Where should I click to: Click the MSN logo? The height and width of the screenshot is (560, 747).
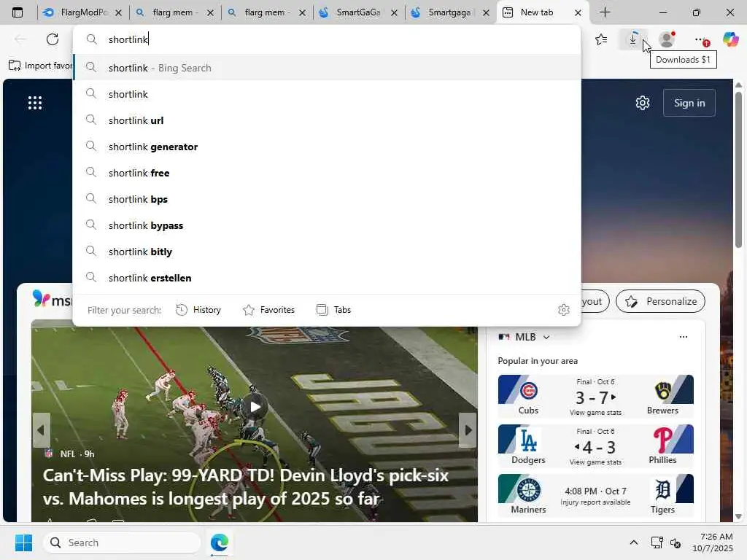tap(53, 300)
